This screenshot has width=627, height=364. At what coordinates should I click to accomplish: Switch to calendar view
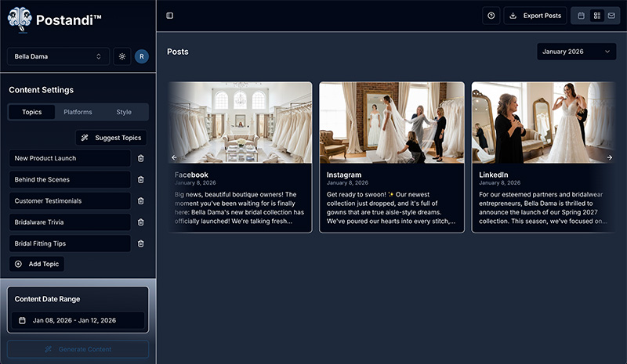pos(582,16)
